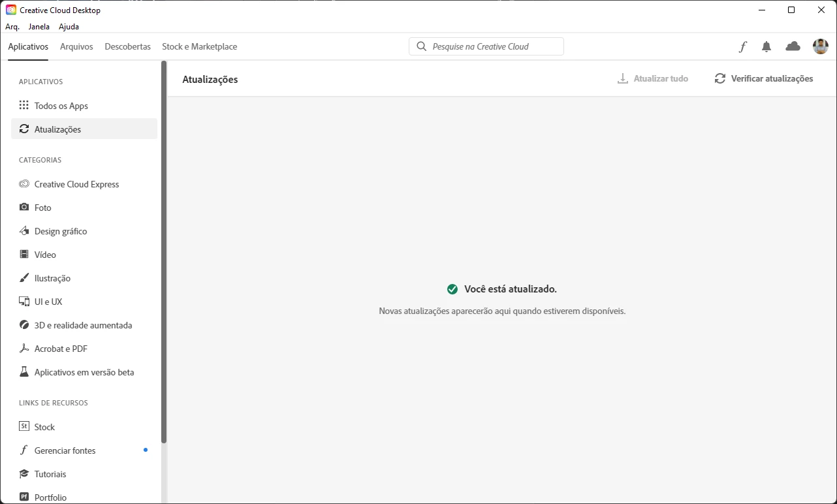Click the film icon for Vídeo
This screenshot has height=504, width=837.
(24, 254)
